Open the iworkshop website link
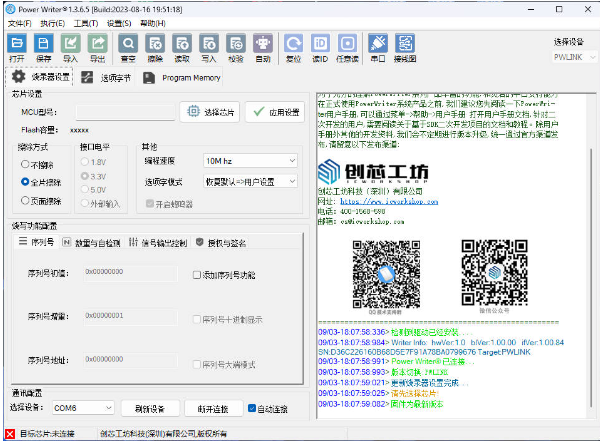Screen dimensions: 600x444 [389, 201]
